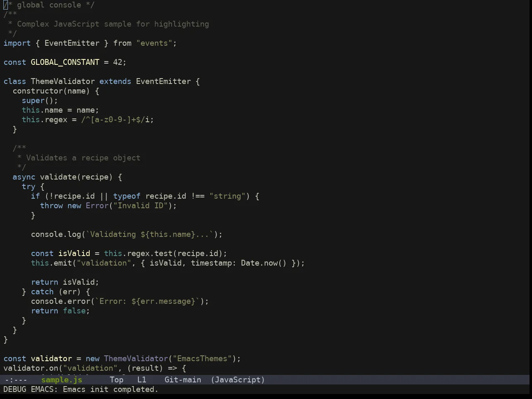Click 'isValid' in the const declaration
The height and width of the screenshot is (399, 532).
(74, 254)
